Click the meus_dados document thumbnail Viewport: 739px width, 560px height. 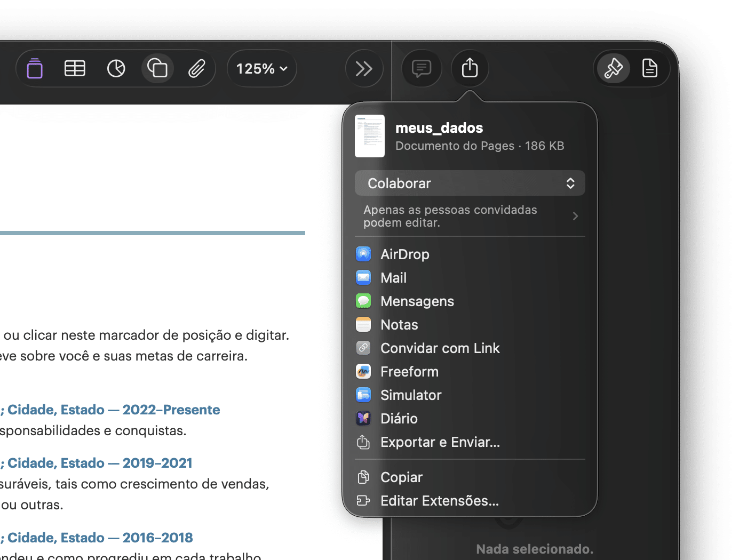(370, 136)
